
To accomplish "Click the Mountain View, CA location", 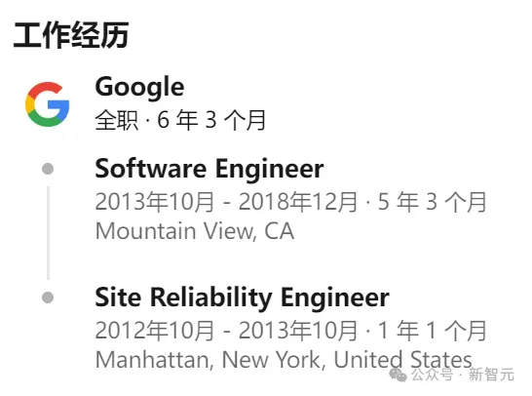I will click(195, 231).
